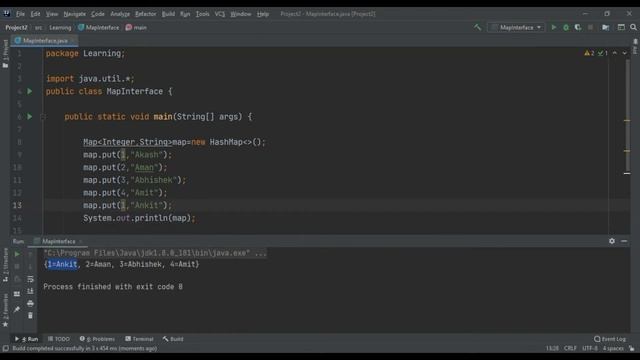
Task: Open the Run tool window button at bottom
Action: click(x=27, y=339)
